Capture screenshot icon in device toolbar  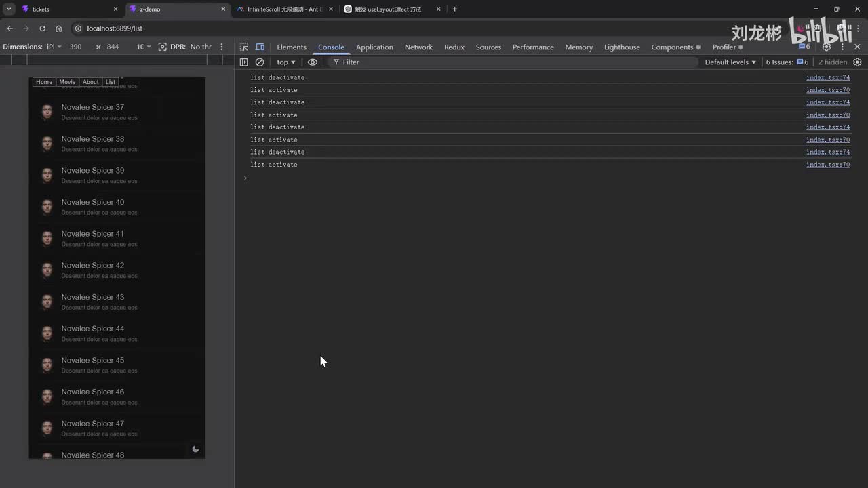tap(162, 47)
